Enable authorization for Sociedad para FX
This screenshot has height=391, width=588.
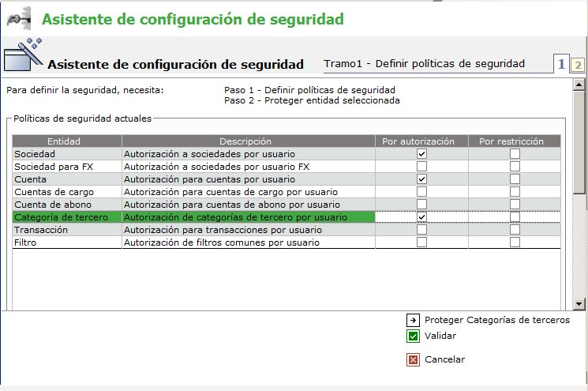(x=421, y=167)
